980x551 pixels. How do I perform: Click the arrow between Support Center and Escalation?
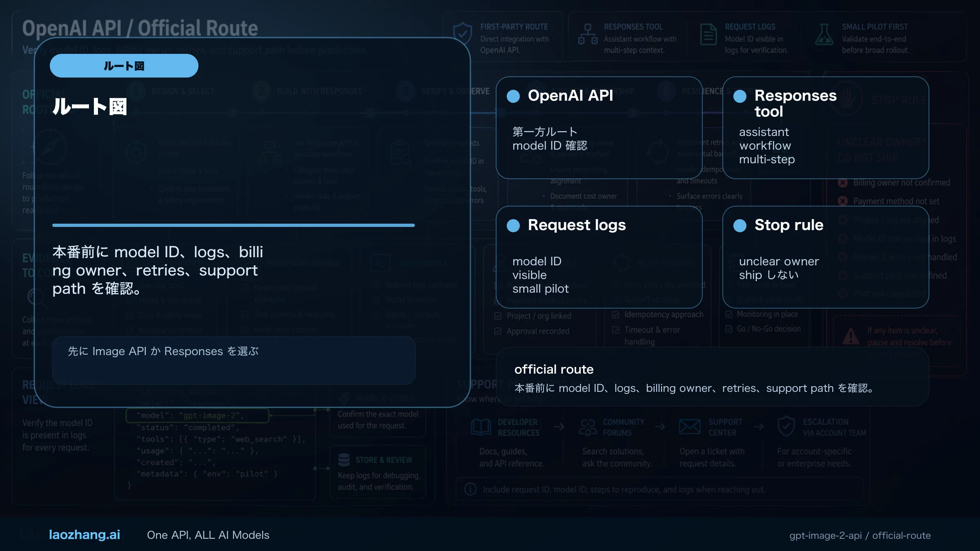click(759, 427)
